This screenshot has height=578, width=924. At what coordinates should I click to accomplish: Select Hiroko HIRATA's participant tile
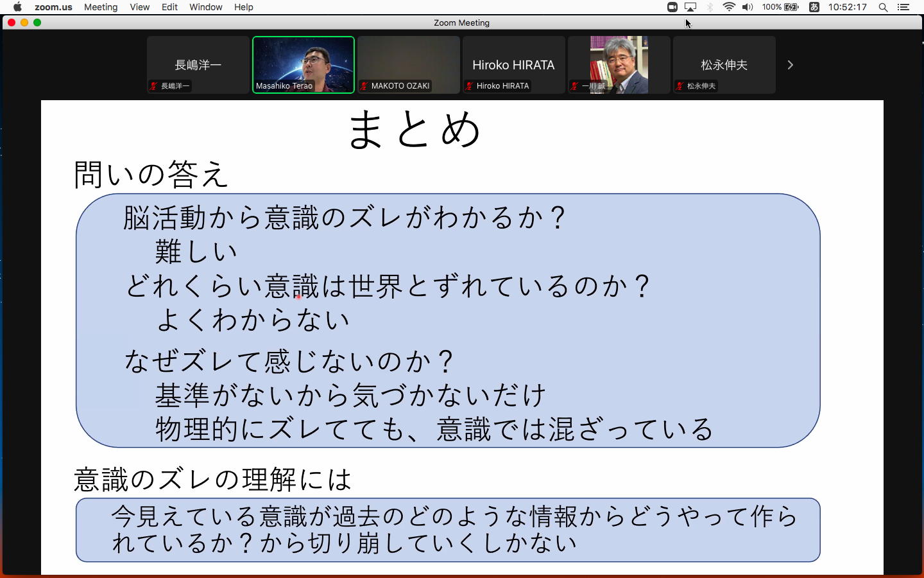click(x=514, y=65)
